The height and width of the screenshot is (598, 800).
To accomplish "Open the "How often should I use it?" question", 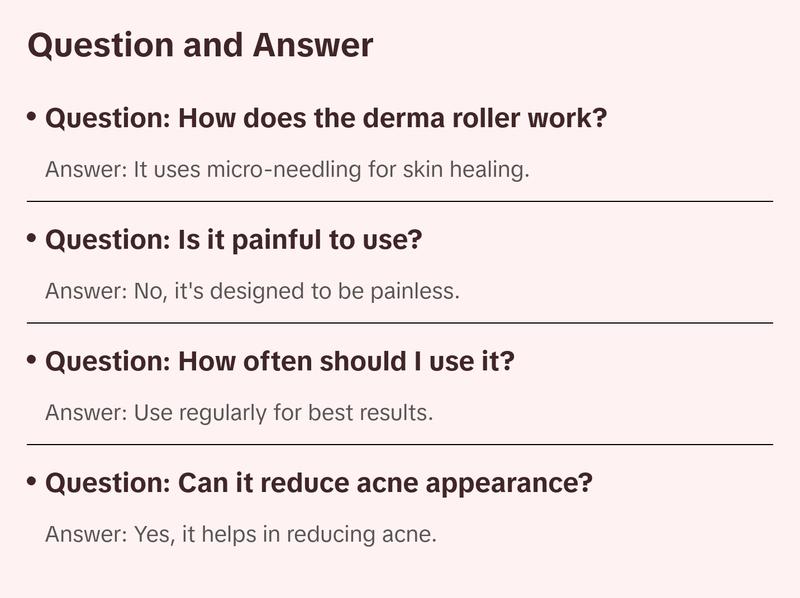I will coord(280,361).
